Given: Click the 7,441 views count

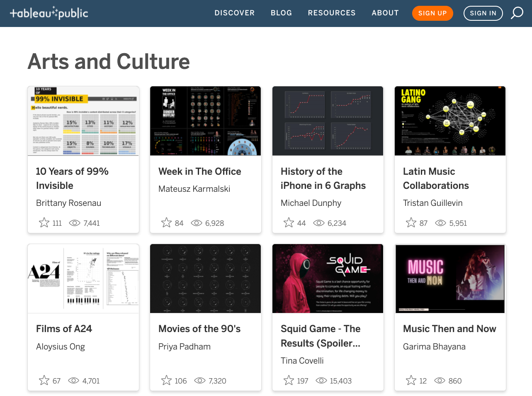Looking at the screenshot, I should (92, 223).
